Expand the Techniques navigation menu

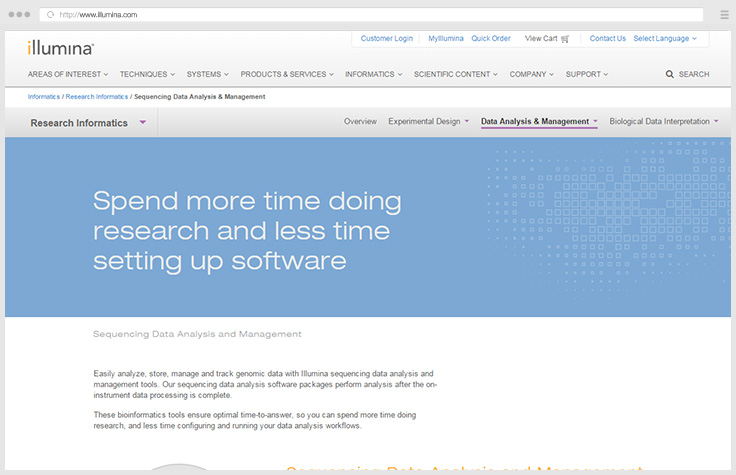pos(147,74)
